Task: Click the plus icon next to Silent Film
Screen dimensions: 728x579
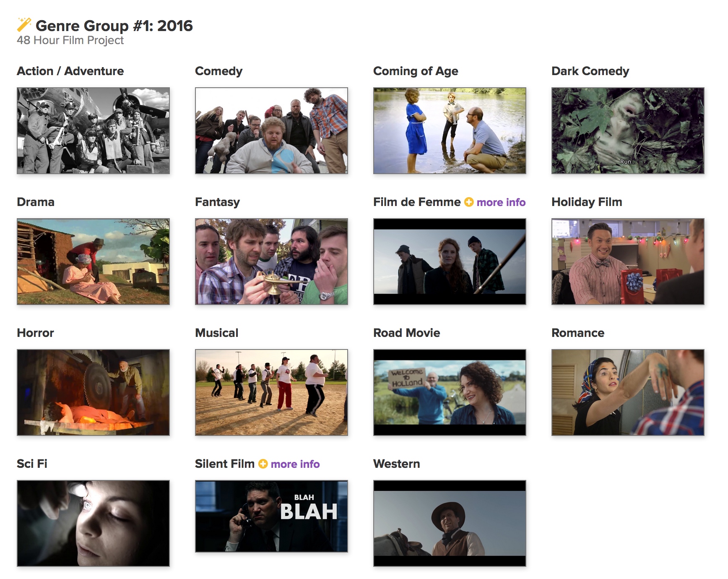Action: click(x=263, y=464)
